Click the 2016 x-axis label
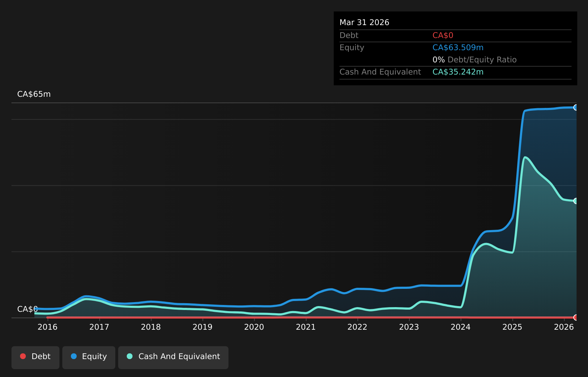 [x=48, y=327]
